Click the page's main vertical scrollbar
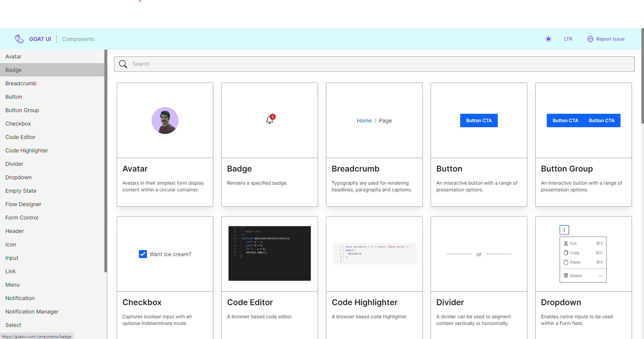 [x=642, y=76]
